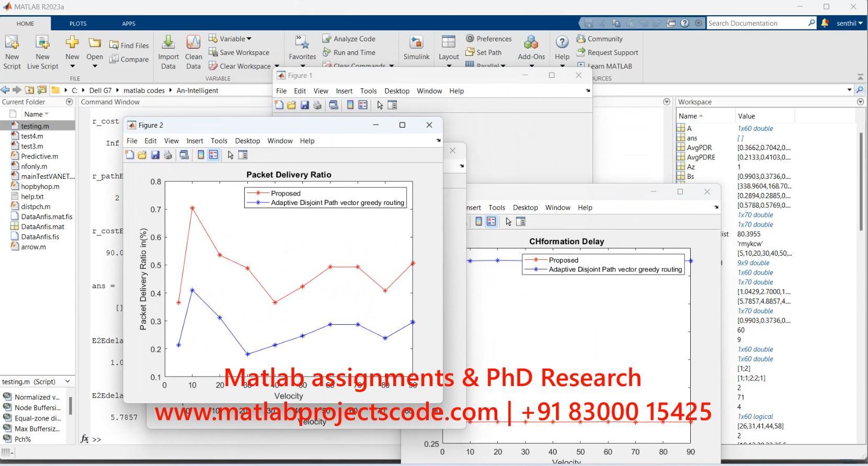
Task: Click the address bar search magnifier icon
Action: (860, 90)
